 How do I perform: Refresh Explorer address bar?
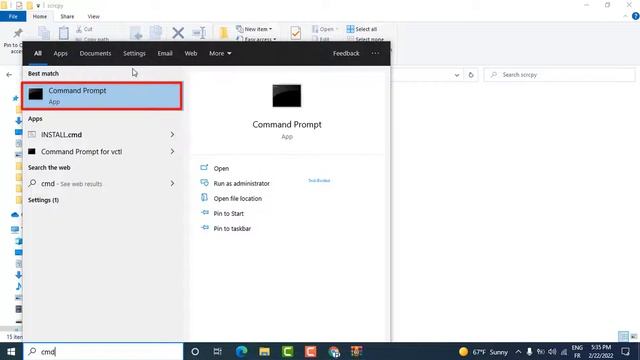471,75
